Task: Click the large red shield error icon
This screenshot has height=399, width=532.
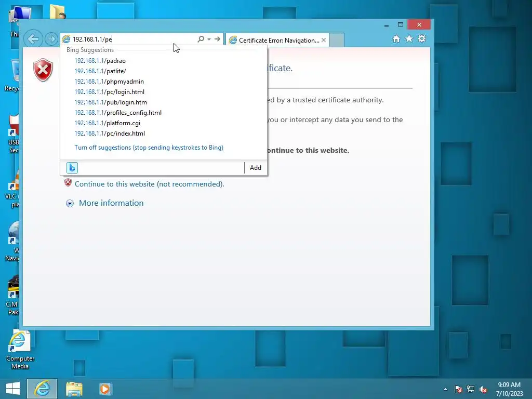Action: (43, 70)
